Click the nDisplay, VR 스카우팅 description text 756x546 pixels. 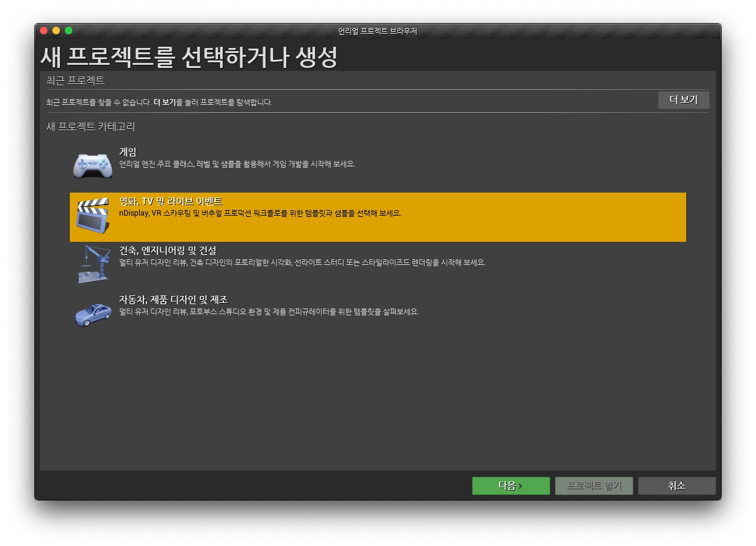260,213
